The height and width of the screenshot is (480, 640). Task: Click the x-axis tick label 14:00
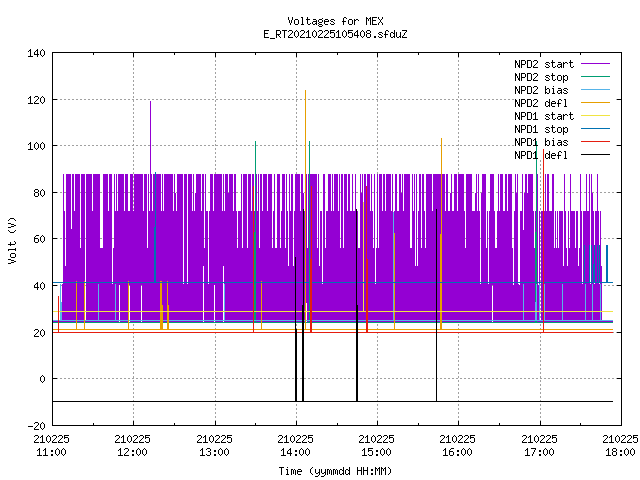pyautogui.click(x=296, y=452)
